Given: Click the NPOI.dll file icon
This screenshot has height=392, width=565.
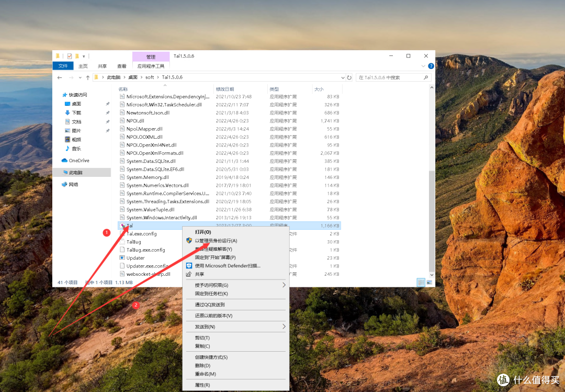Looking at the screenshot, I should 122,121.
